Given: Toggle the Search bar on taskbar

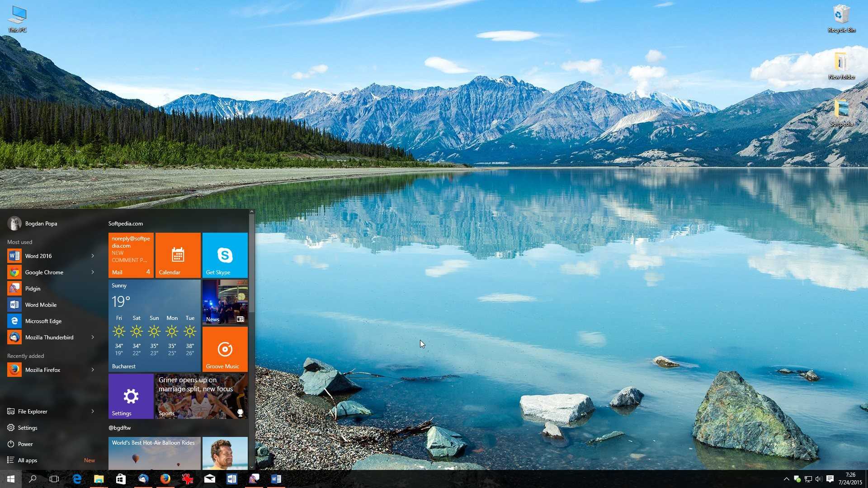Looking at the screenshot, I should click(x=31, y=479).
